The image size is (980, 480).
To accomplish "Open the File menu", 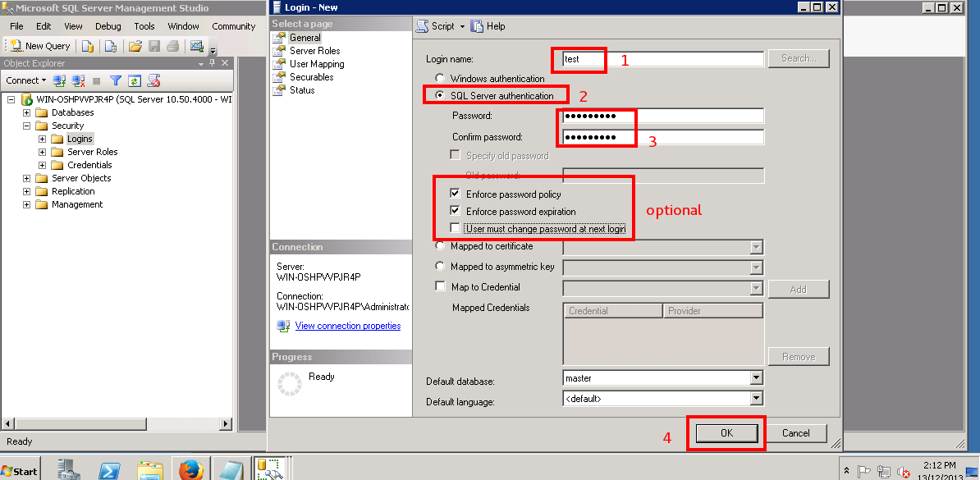I will [x=17, y=26].
